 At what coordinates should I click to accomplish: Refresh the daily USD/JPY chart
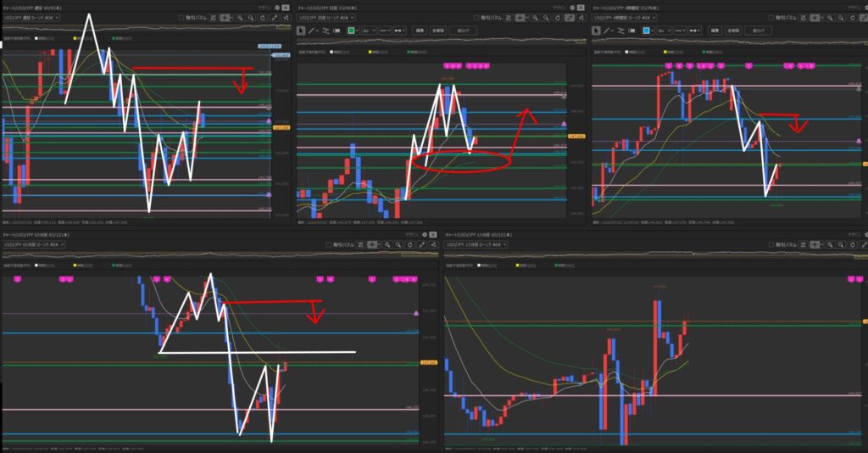coord(558,18)
